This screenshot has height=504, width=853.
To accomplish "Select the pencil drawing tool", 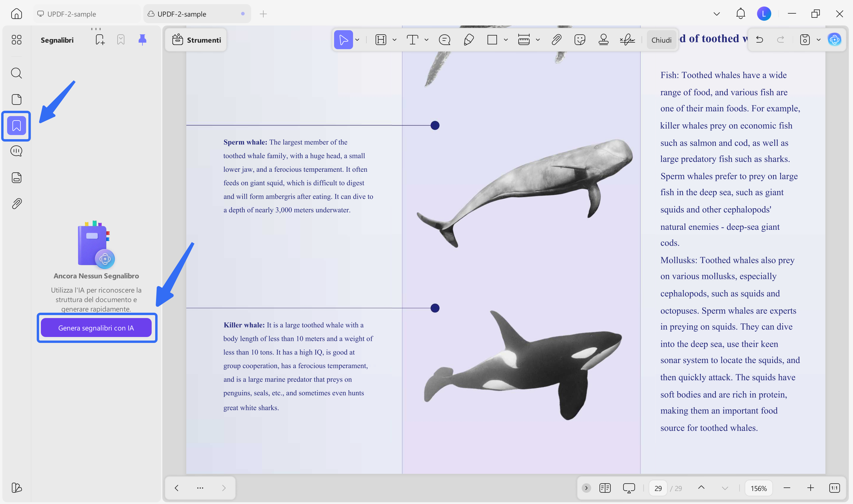I will pyautogui.click(x=469, y=40).
